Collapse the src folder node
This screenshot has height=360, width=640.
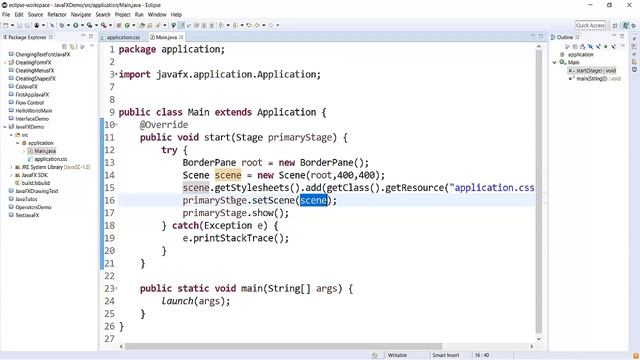[11, 135]
